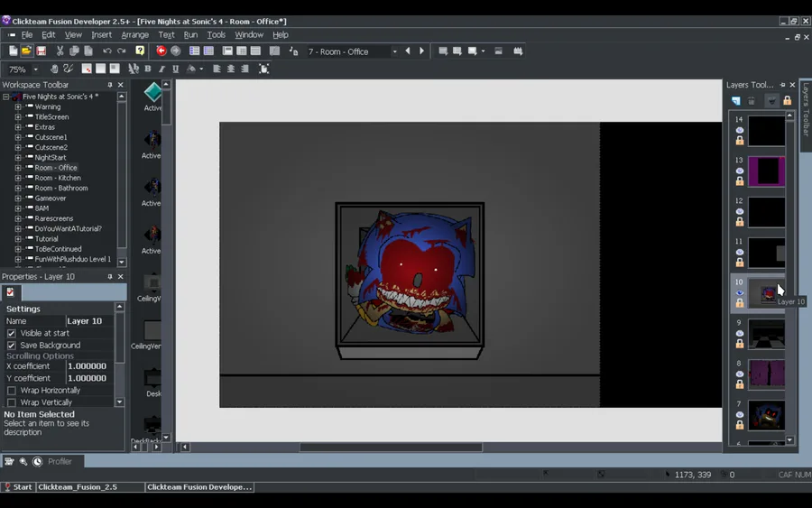This screenshot has height=508, width=812.
Task: Expand the Warning frame tree node
Action: (18, 106)
